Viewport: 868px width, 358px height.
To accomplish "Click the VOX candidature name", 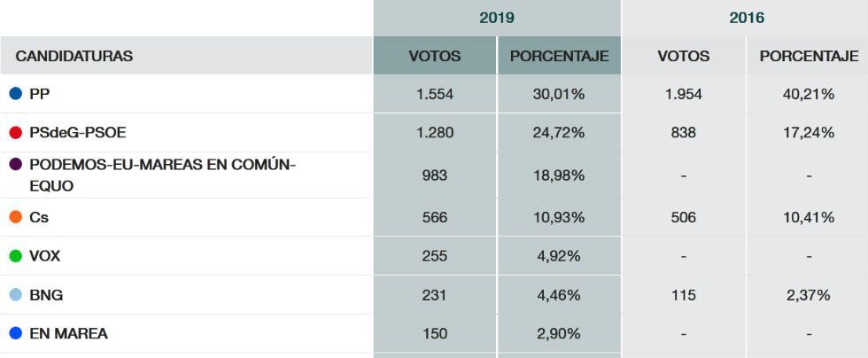I will pyautogui.click(x=45, y=256).
